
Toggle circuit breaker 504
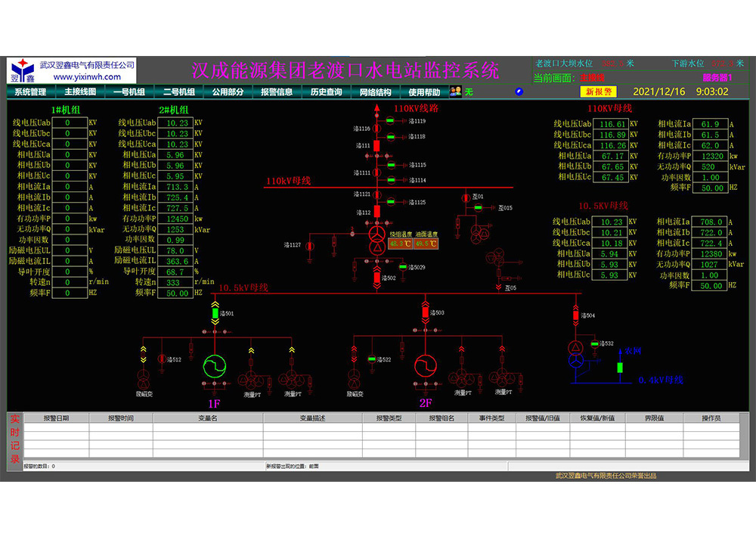[575, 315]
